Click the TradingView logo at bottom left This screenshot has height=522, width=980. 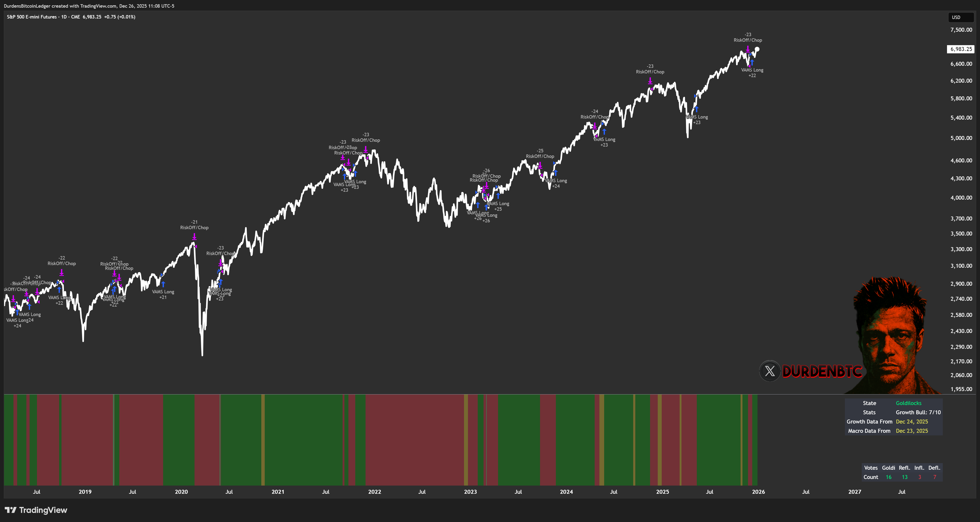click(x=36, y=510)
